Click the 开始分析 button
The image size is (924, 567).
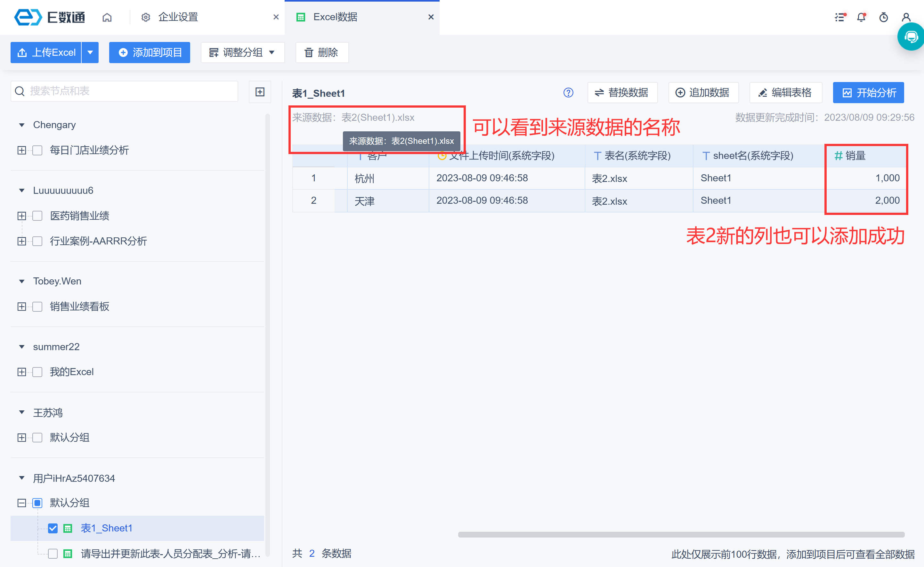coord(868,93)
